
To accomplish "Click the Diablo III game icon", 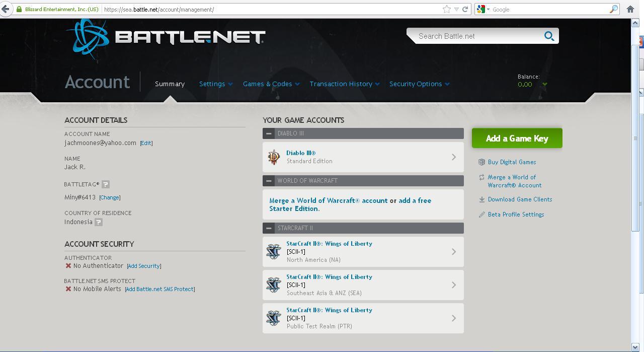I will click(x=274, y=157).
